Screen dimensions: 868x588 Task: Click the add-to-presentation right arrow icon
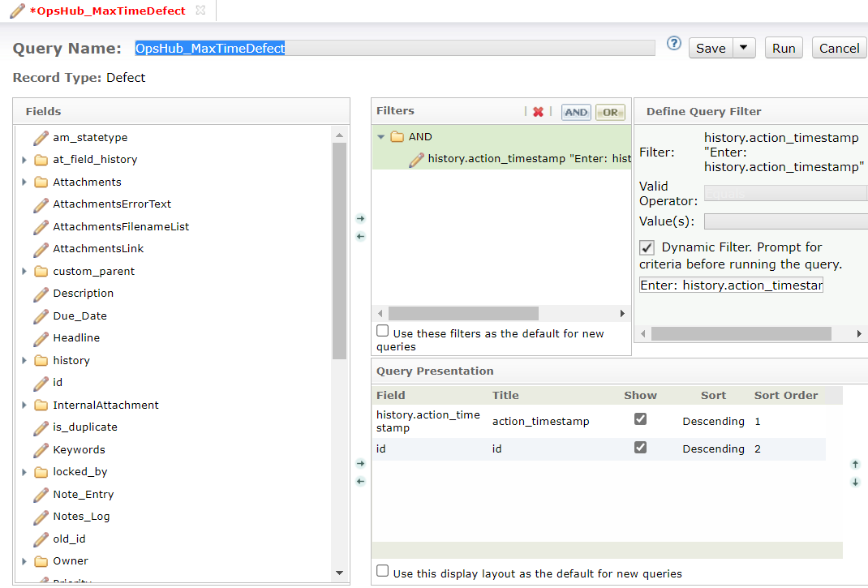(x=361, y=464)
